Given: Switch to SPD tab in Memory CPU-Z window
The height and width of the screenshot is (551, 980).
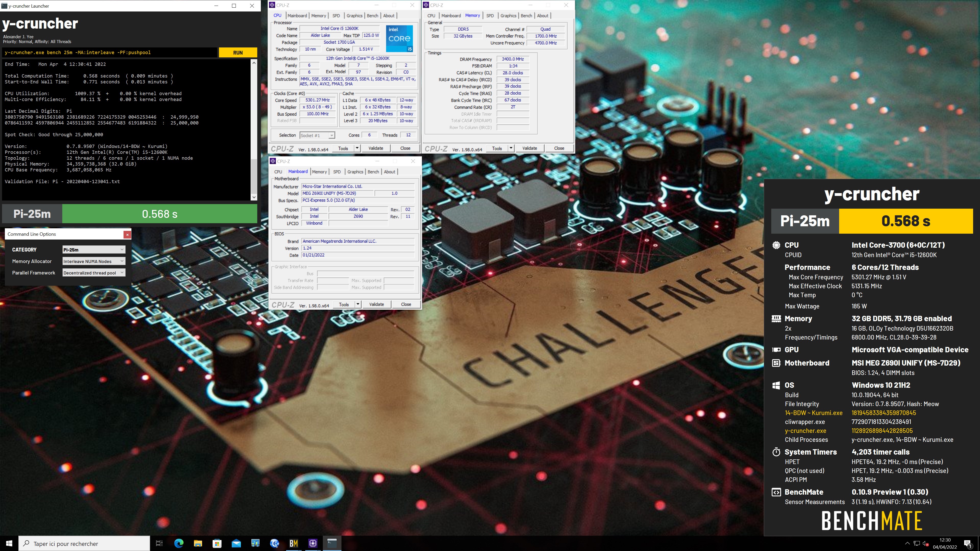Looking at the screenshot, I should (490, 16).
